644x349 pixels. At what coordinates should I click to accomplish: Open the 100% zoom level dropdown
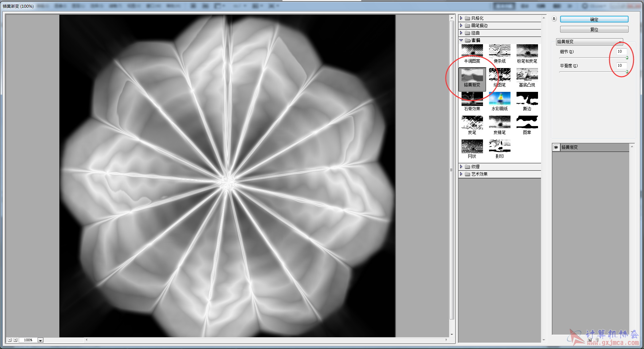click(40, 340)
